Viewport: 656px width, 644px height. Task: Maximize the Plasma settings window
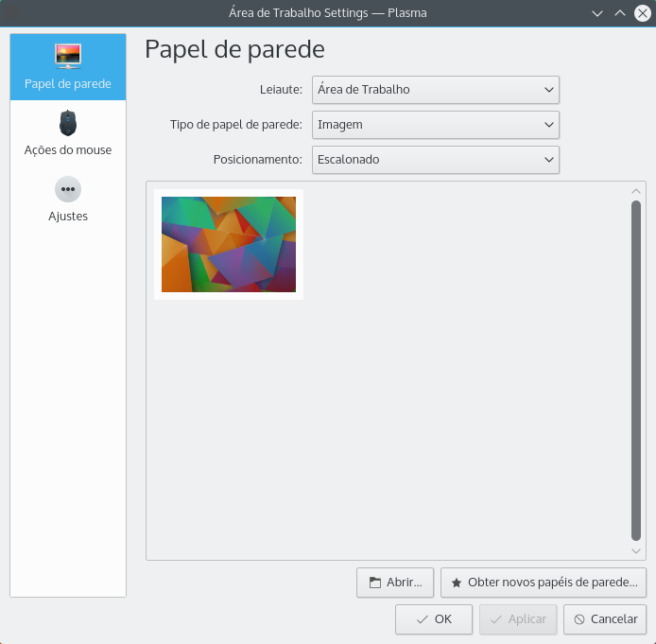(620, 13)
